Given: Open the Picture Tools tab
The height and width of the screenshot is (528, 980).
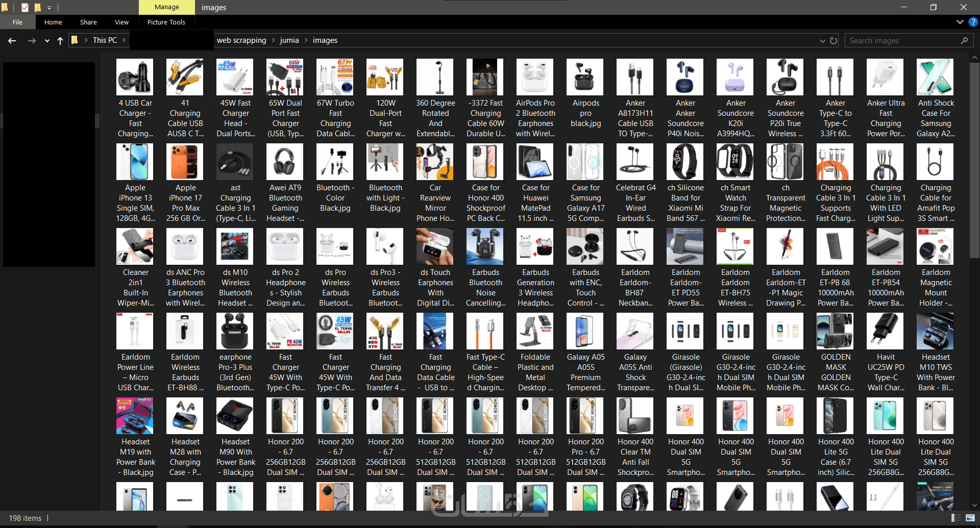Looking at the screenshot, I should click(166, 22).
